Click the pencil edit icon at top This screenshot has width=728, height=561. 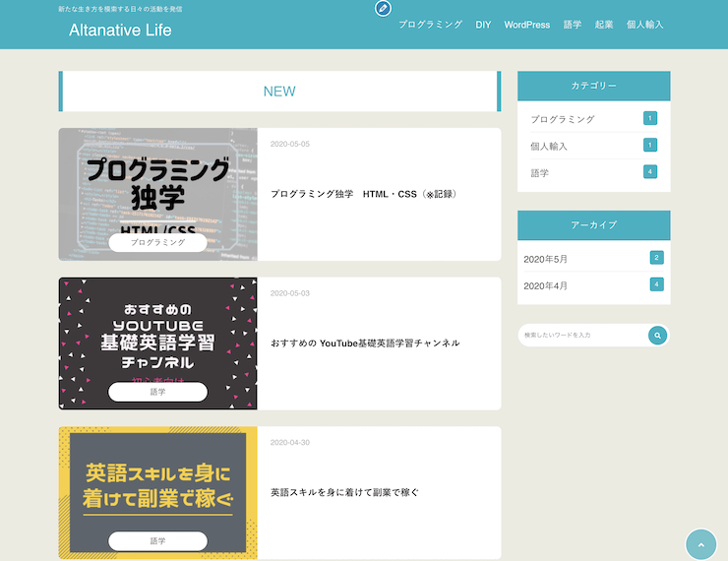[x=383, y=9]
